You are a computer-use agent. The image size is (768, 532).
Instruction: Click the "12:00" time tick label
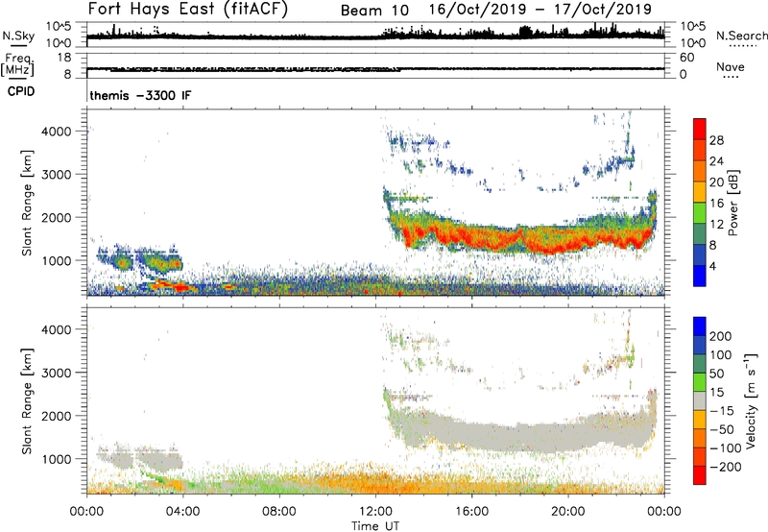click(375, 512)
